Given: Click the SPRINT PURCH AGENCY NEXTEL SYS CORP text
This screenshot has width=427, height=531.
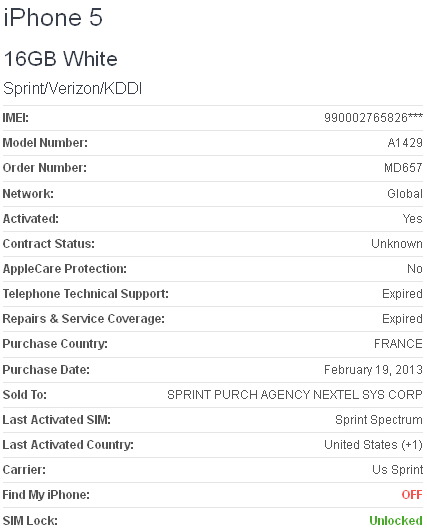Looking at the screenshot, I should click(x=295, y=395).
